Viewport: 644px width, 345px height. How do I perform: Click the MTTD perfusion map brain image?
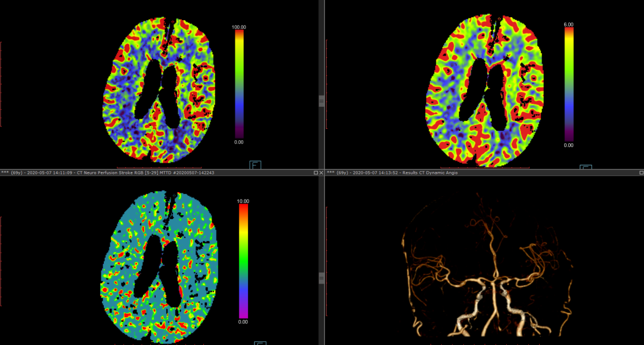point(159,266)
